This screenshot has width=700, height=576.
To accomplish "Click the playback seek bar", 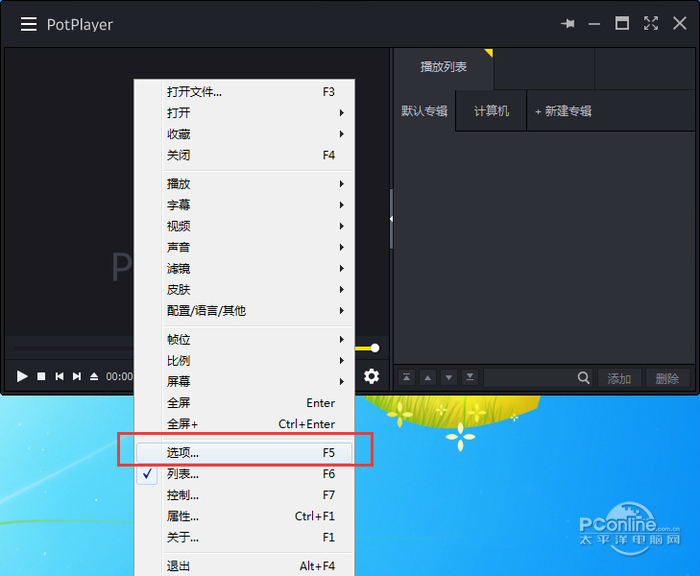I will tap(74, 348).
